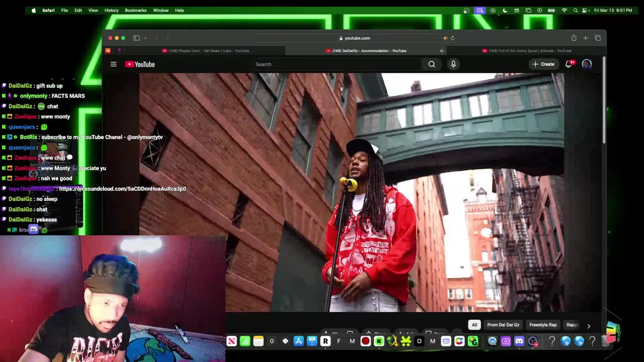Switch to Playboi Carti - Yah Mean tab
644x362 pixels.
tap(205, 51)
